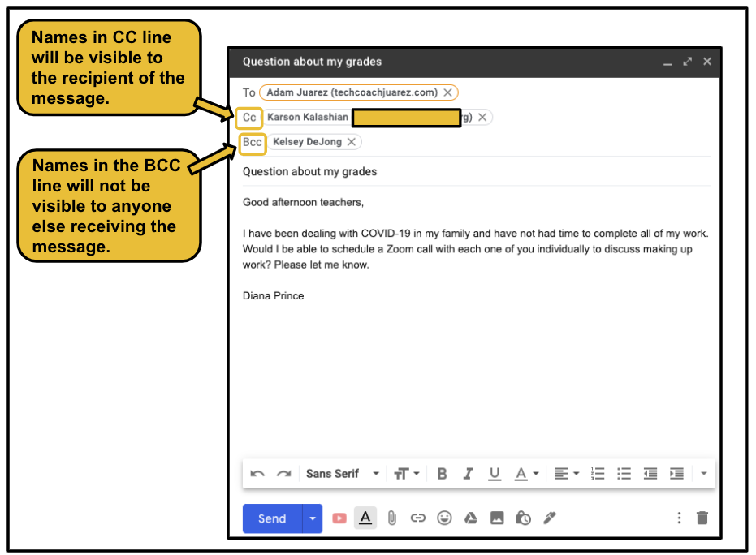Open more send options arrow

310,518
